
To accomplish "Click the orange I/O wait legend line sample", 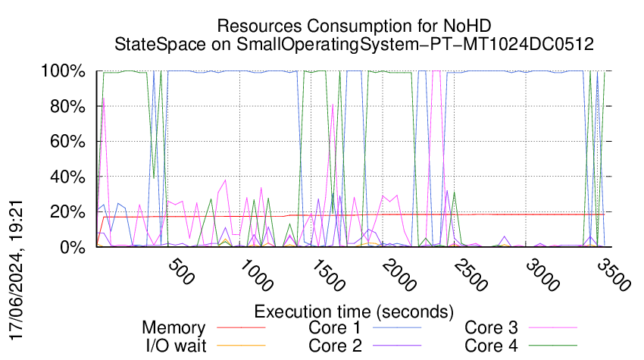I will [x=241, y=346].
